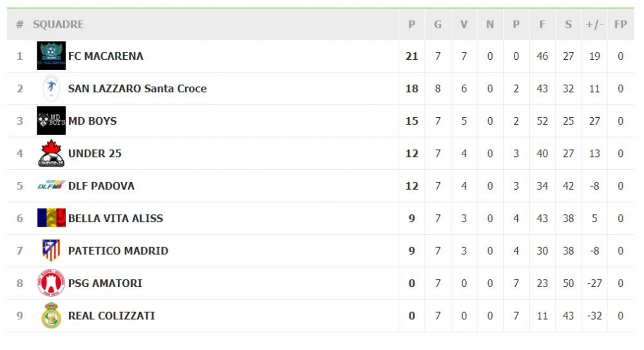Click the Bella Vita Aliss flag icon
This screenshot has width=644, height=350.
(x=52, y=218)
